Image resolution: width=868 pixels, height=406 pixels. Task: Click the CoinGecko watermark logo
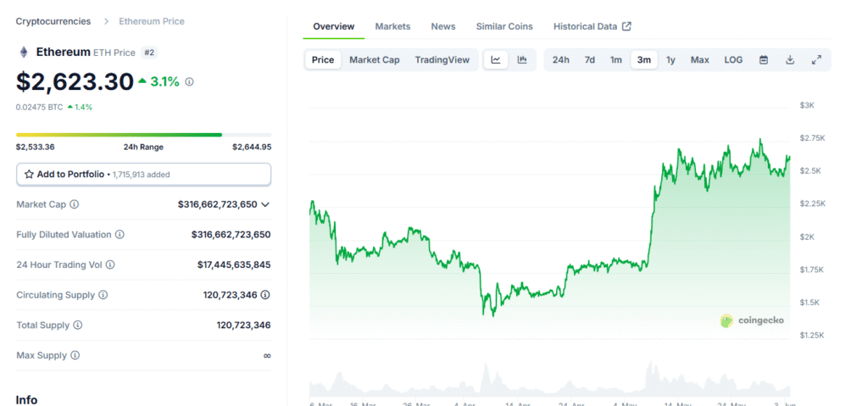click(752, 320)
